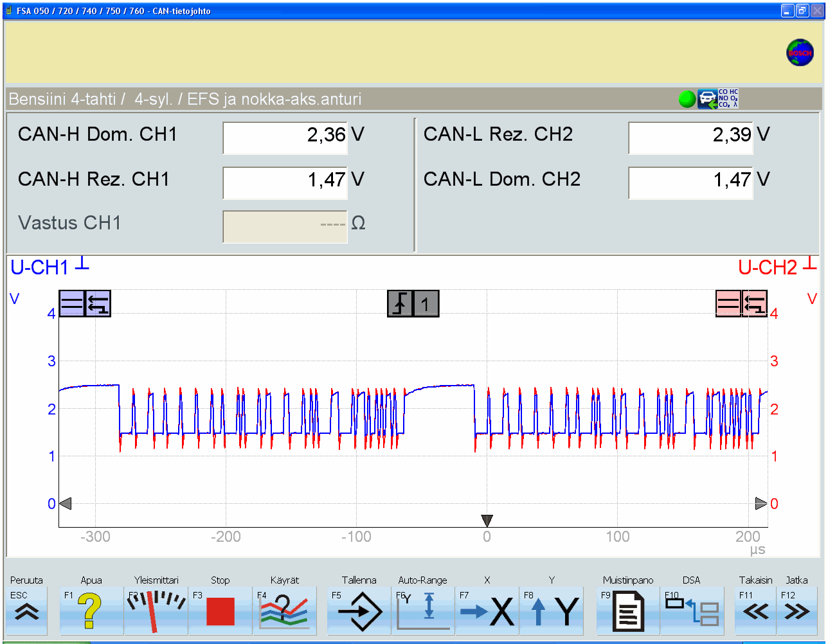Click the vehicle identification car icon
Screen dimensions: 828x644
708,99
